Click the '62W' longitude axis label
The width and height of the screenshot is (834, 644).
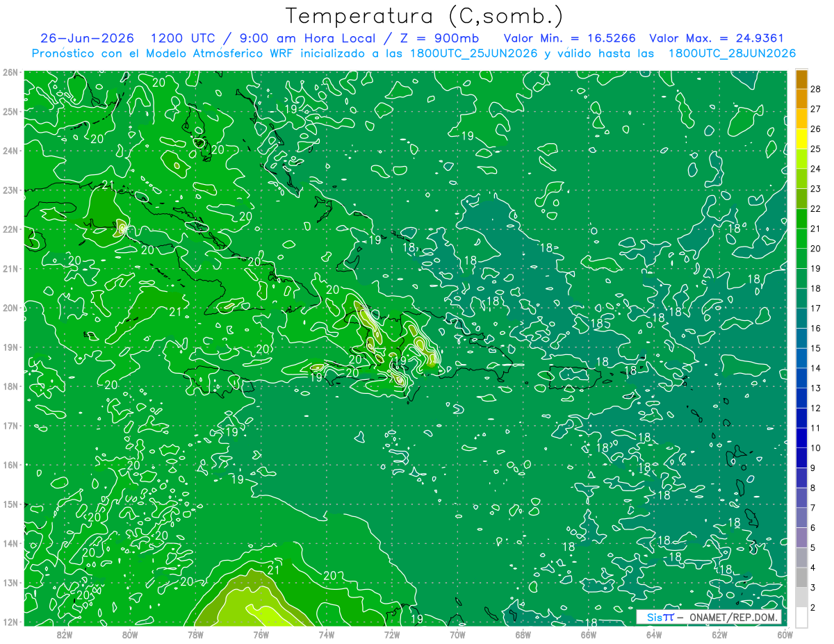pyautogui.click(x=719, y=634)
